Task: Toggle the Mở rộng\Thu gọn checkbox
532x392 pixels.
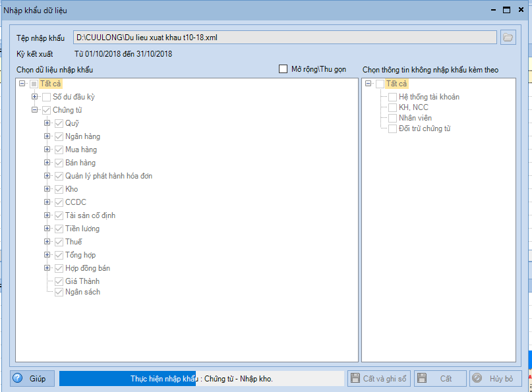Action: click(283, 69)
